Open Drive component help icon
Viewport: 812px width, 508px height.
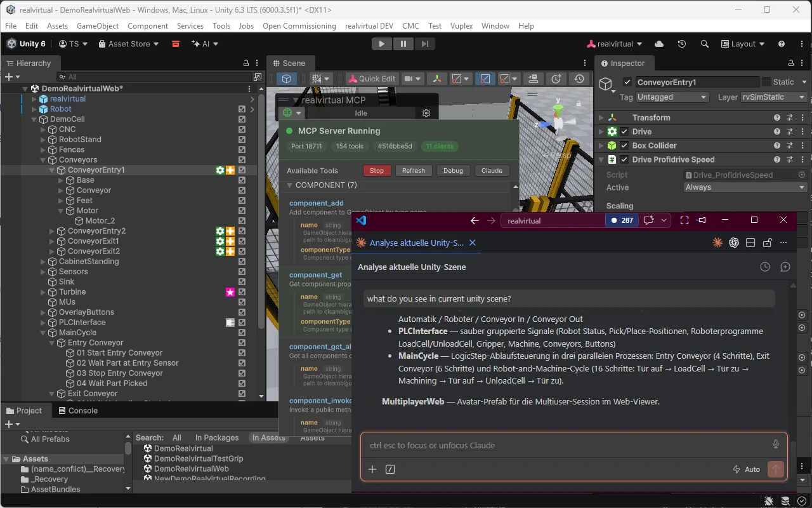click(x=777, y=131)
